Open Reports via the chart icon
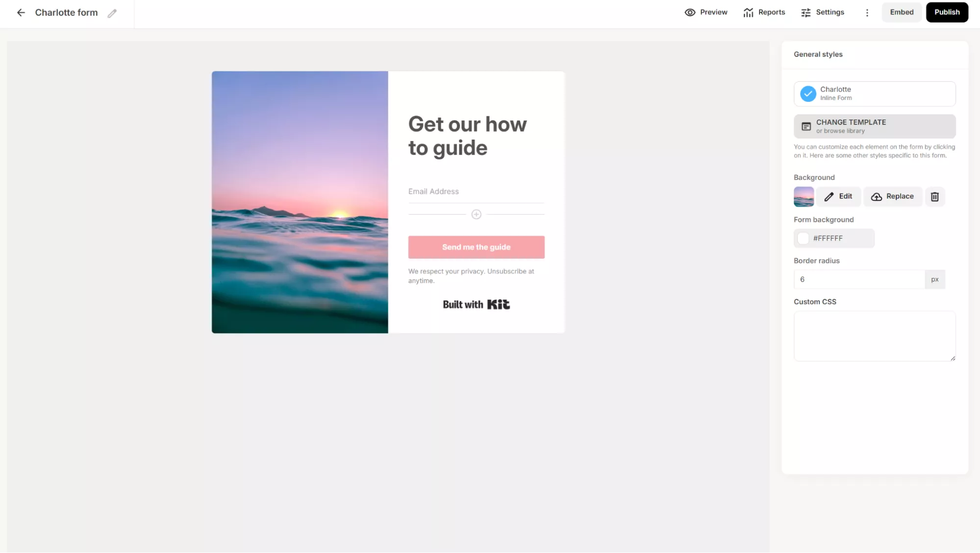Screen dimensions: 980x553 click(x=748, y=12)
